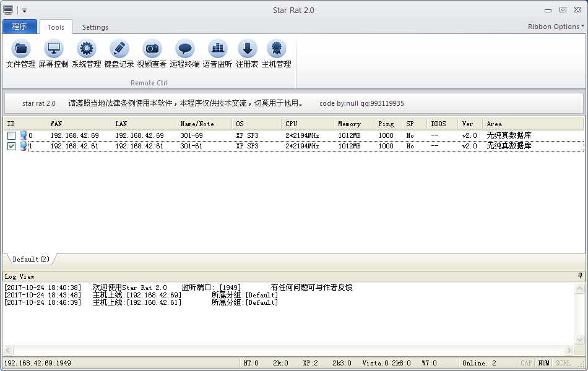Viewport: 588px width, 371px height.
Task: Uncheck the checkbox for host ID 1
Action: [x=12, y=146]
